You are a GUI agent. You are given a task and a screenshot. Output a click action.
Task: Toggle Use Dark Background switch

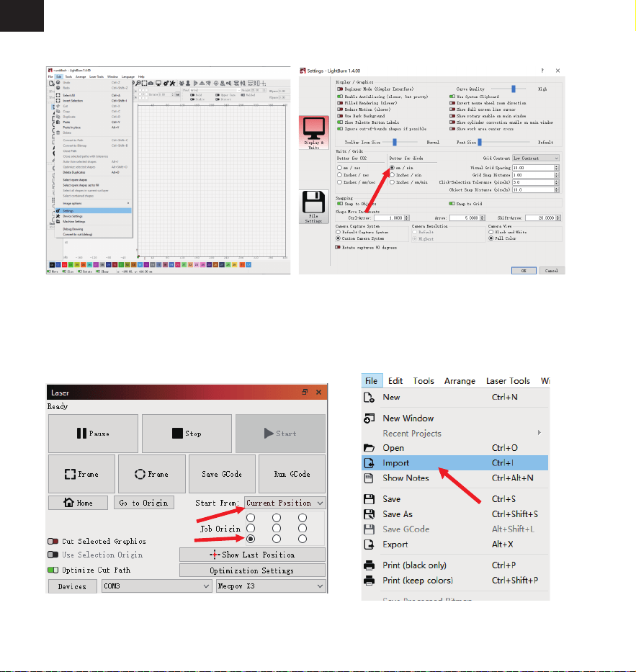pos(340,116)
